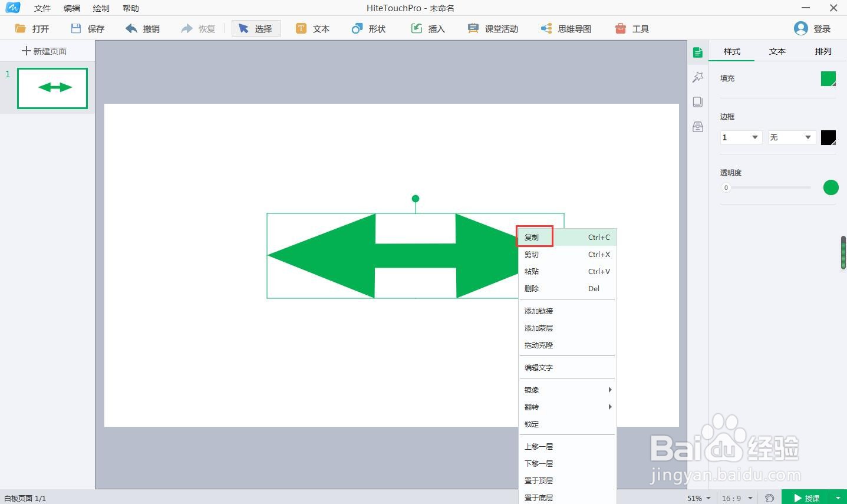Screen dimensions: 847x504
Task: Select the 文本 (Text) tool
Action: [x=312, y=28]
